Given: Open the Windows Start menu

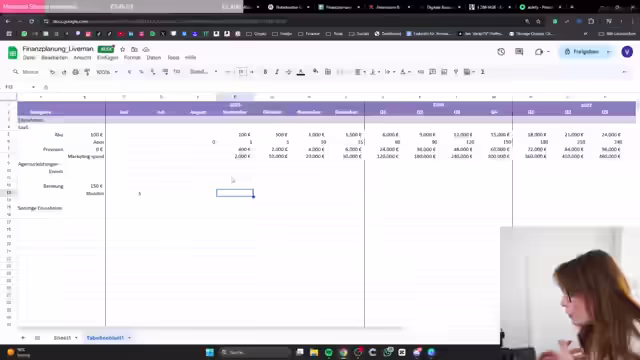Looking at the screenshot, I should pos(210,352).
